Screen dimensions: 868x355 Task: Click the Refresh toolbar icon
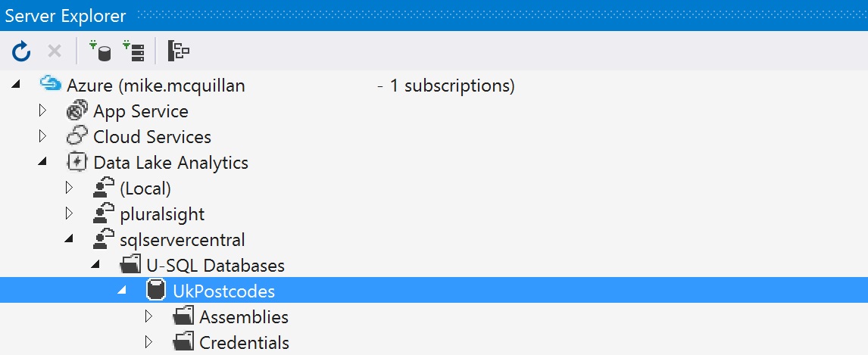[x=21, y=51]
